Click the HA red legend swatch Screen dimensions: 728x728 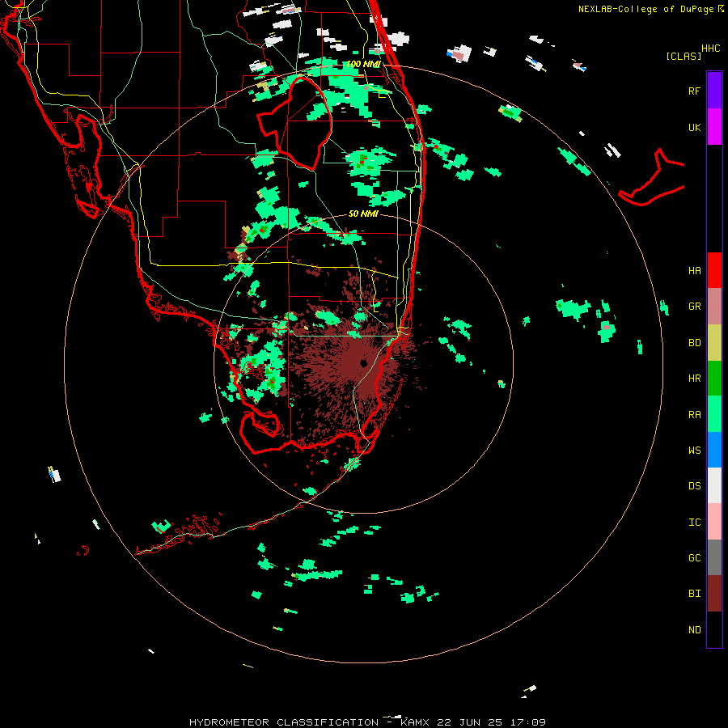coord(714,270)
